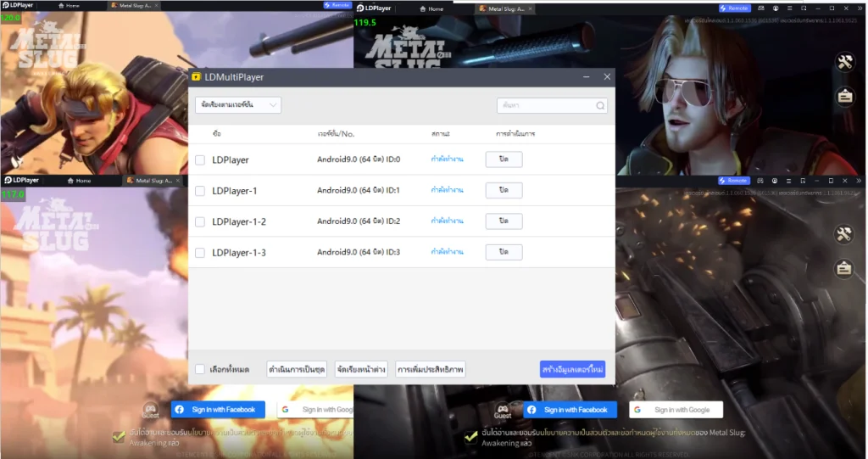Click Guest gamepad icon in bottom-right game window
868x459 pixels.
coord(503,411)
